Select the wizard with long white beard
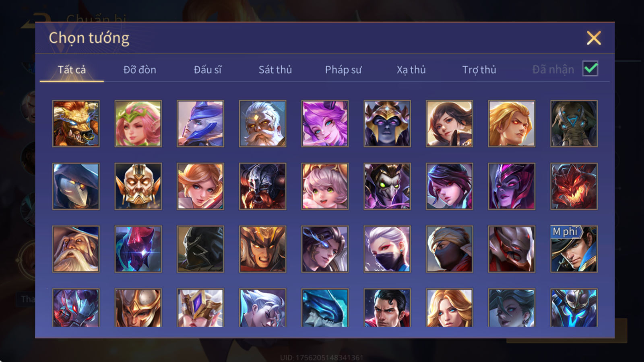644x362 pixels. (76, 249)
